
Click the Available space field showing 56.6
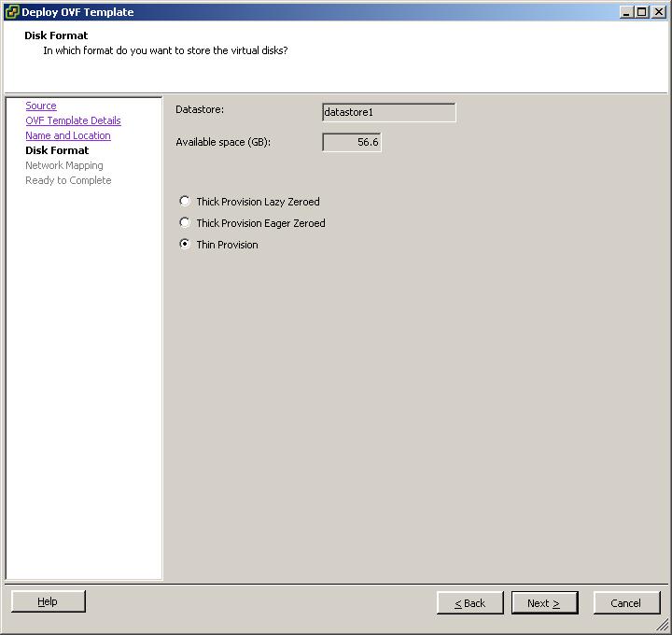click(x=352, y=142)
